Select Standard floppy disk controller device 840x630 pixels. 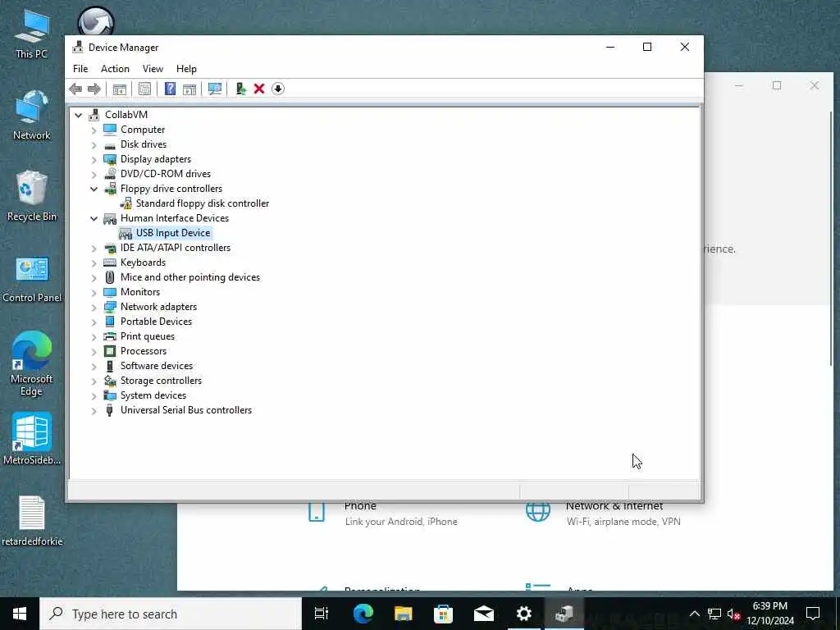coord(202,203)
